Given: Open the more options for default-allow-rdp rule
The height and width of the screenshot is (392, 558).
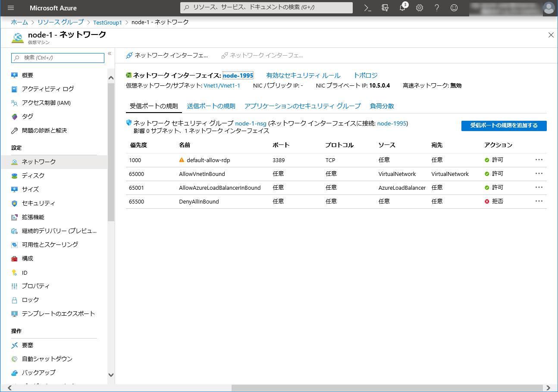Looking at the screenshot, I should click(539, 160).
